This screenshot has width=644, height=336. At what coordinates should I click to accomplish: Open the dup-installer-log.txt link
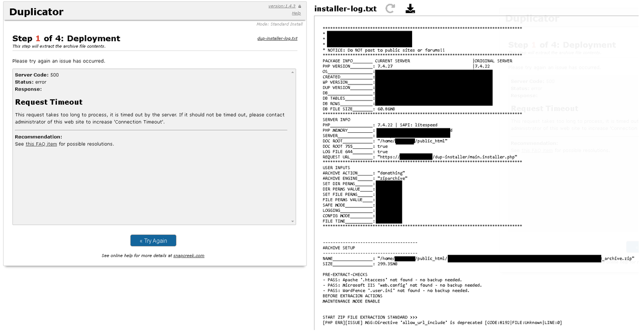tap(277, 38)
